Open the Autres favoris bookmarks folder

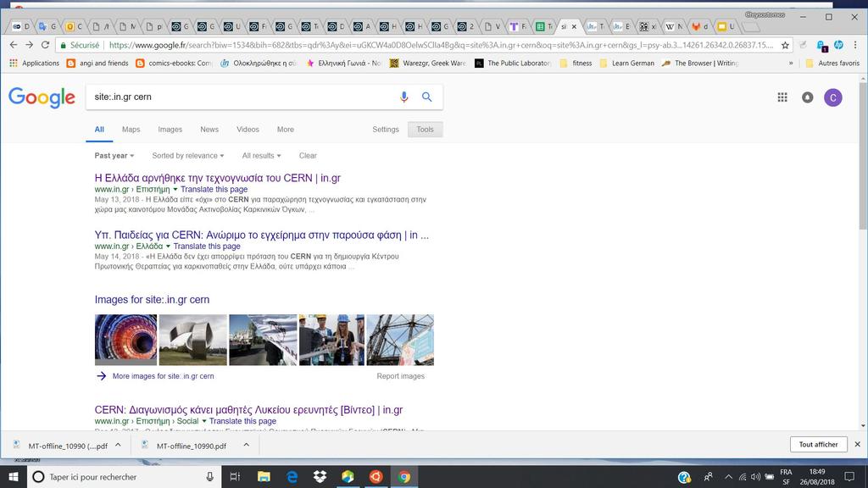(x=833, y=63)
